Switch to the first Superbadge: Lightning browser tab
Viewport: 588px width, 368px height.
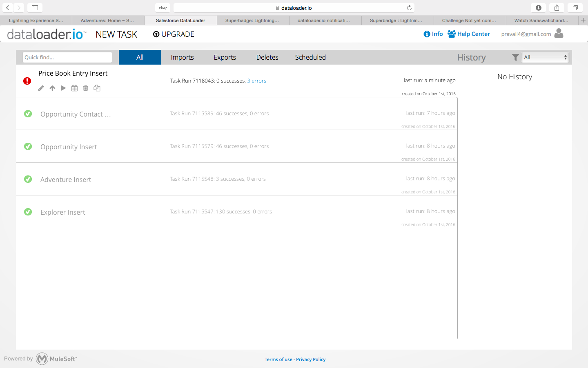253,20
